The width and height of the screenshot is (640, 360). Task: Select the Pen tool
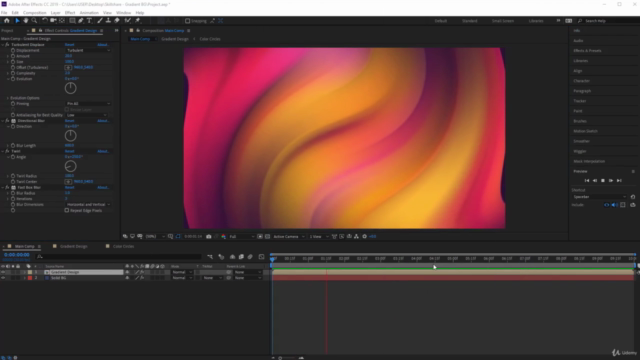click(81, 20)
